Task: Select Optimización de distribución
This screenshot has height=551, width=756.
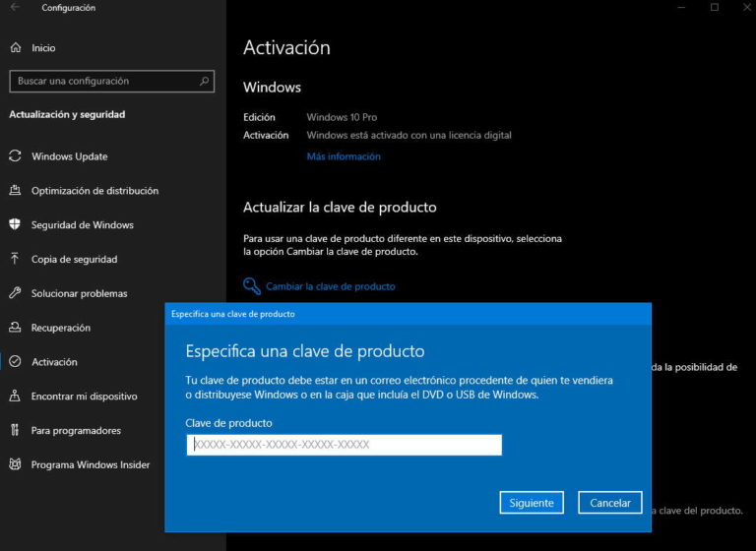Action: [94, 191]
